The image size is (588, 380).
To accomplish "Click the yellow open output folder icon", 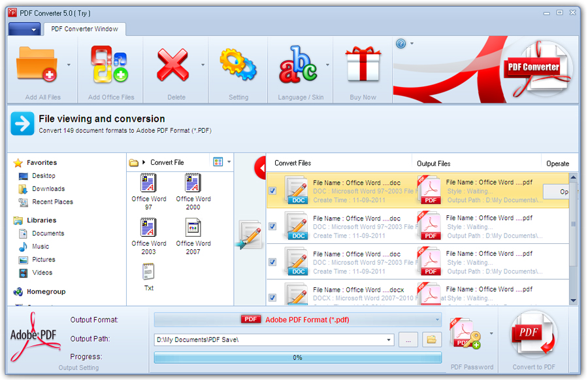I will pos(432,340).
